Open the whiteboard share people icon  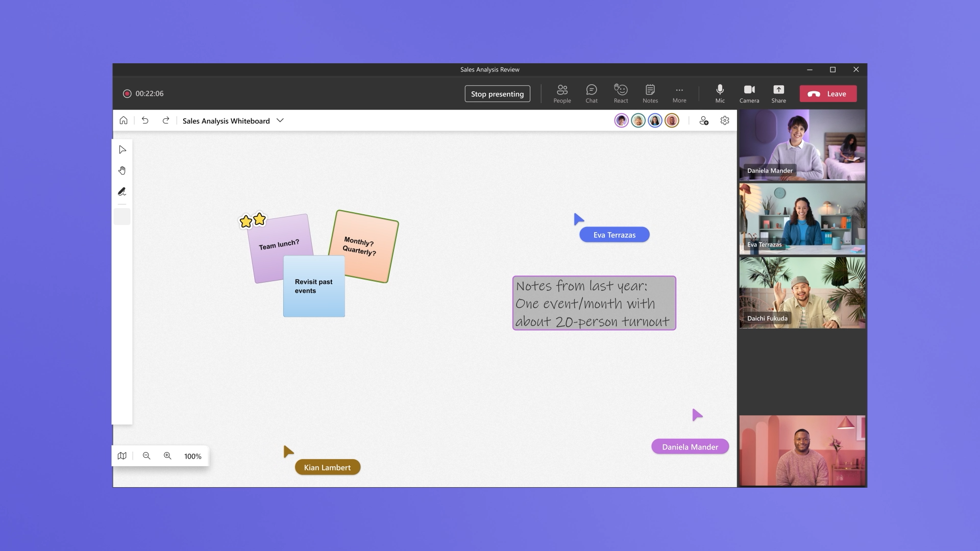[x=704, y=120]
